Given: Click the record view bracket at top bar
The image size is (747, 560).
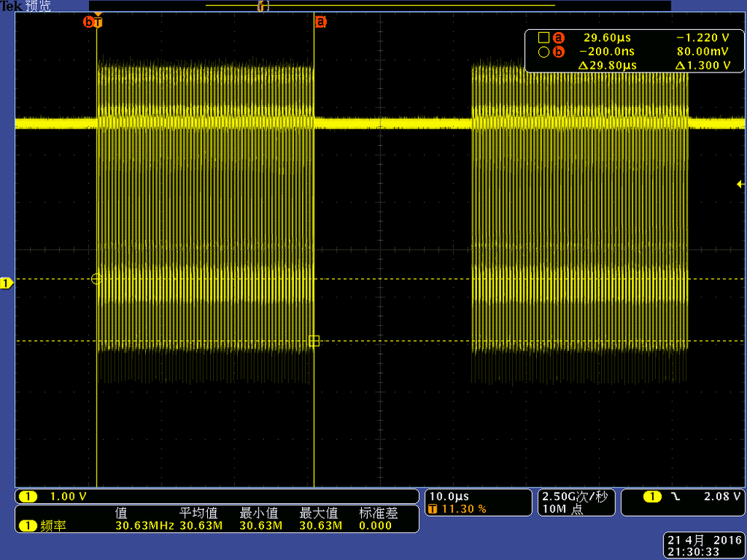Looking at the screenshot, I should (x=263, y=6).
